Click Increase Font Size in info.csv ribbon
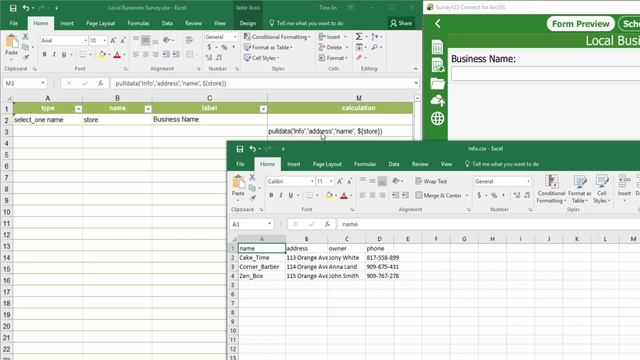This screenshot has width=640, height=360. 340,181
